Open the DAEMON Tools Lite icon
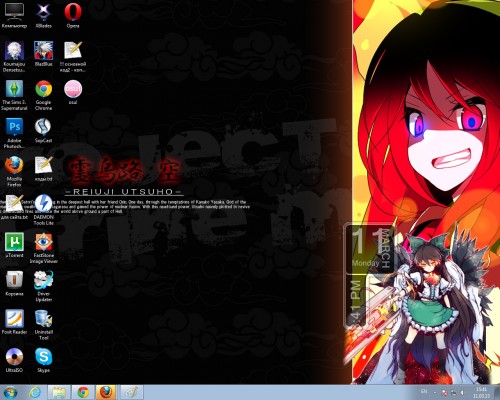500x400 pixels. [x=43, y=210]
